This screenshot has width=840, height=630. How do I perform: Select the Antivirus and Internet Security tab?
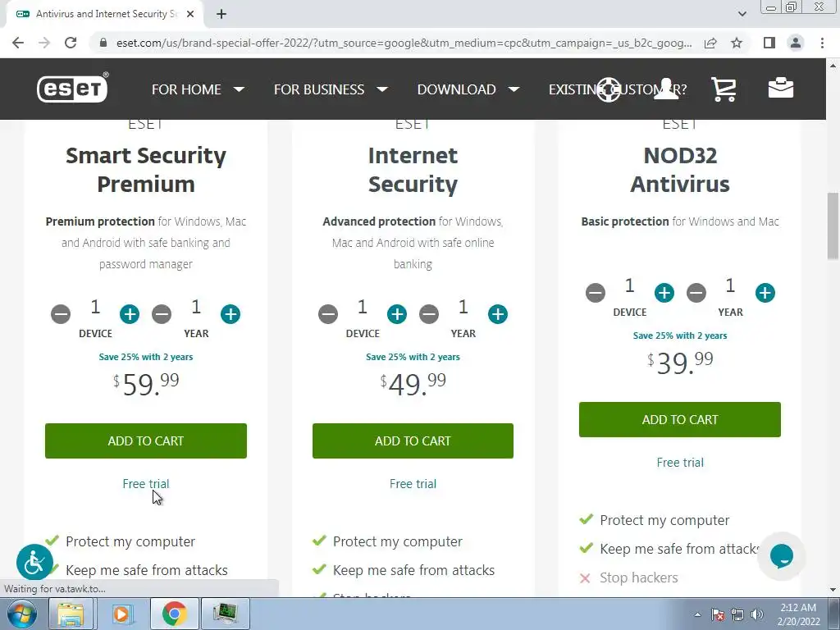(x=98, y=14)
